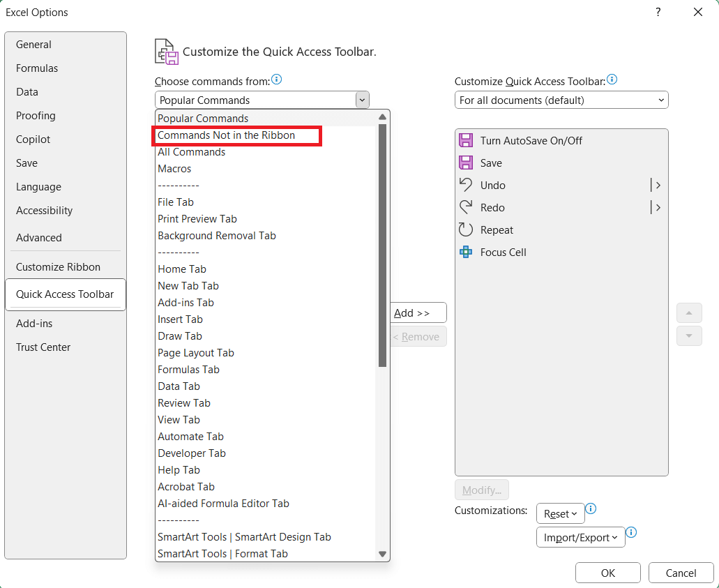Click scroll up arrow of dropdown list

[x=382, y=117]
